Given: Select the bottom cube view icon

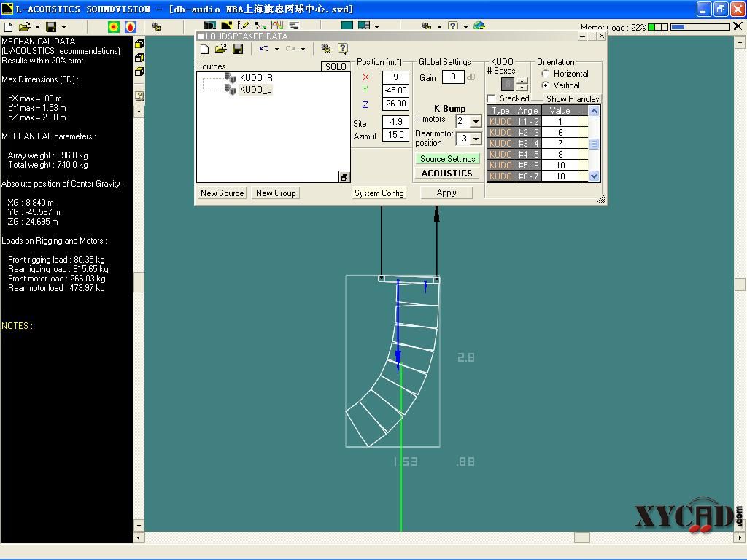Looking at the screenshot, I should click(x=139, y=71).
